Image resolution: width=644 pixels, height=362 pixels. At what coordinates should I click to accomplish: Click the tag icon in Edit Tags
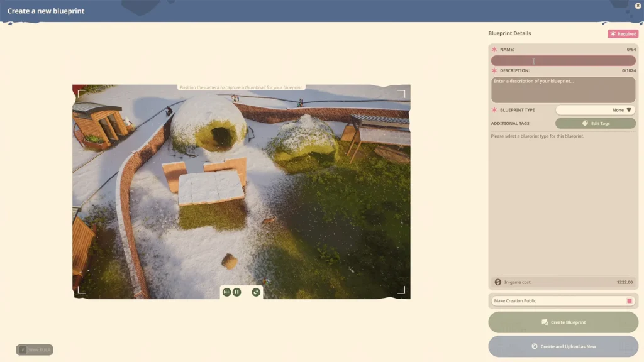[x=585, y=123]
